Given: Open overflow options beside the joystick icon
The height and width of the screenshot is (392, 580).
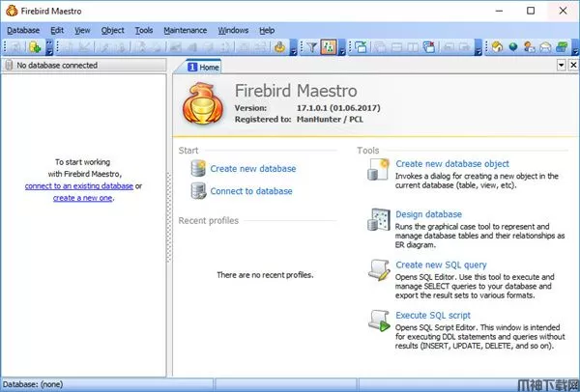Looking at the screenshot, I should [293, 47].
